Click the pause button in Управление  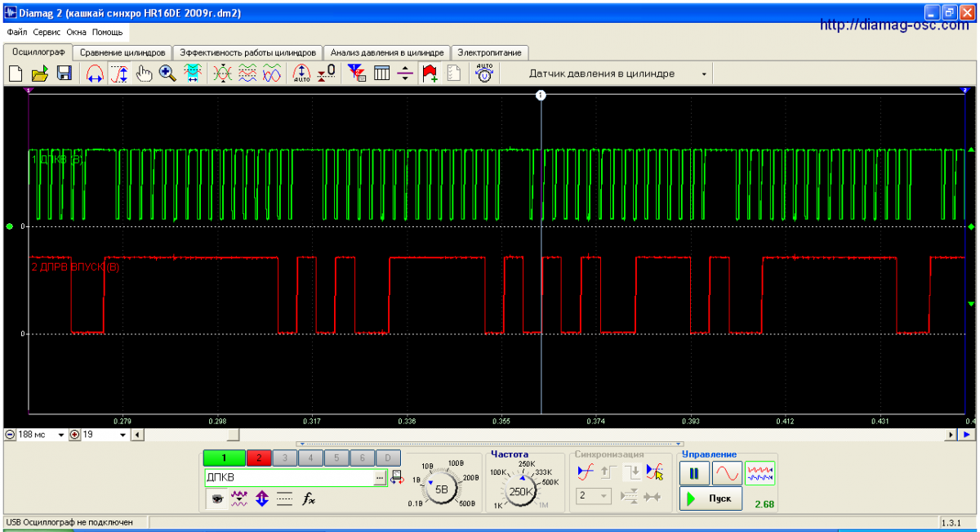point(694,472)
